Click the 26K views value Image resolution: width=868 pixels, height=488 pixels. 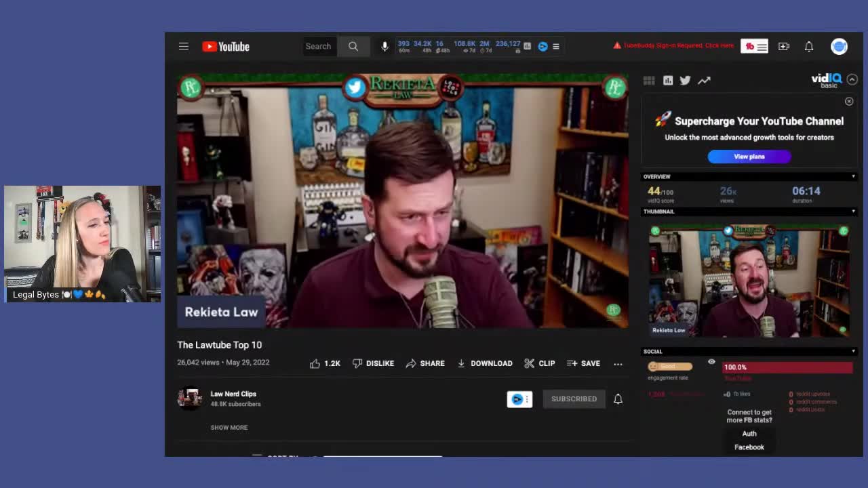pyautogui.click(x=728, y=191)
